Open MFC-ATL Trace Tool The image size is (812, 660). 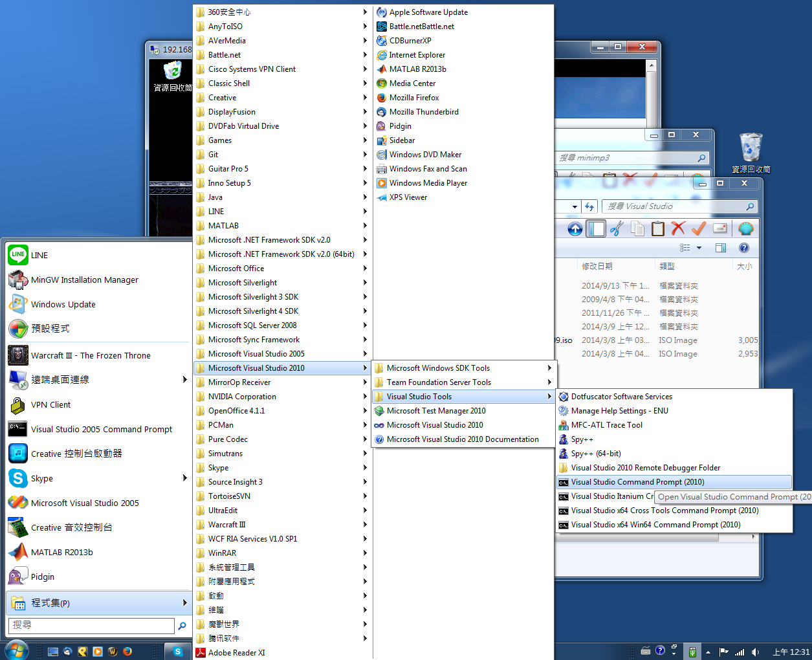tap(674, 425)
